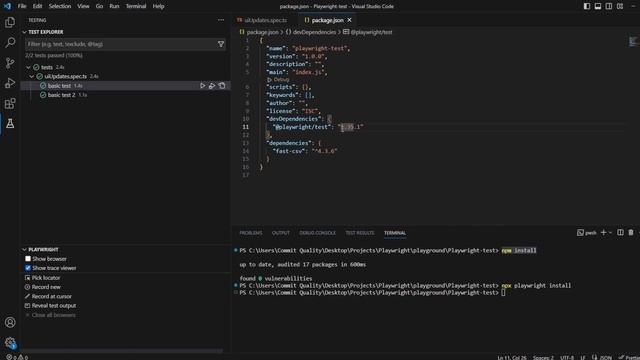Image resolution: width=640 pixels, height=360 pixels.
Task: Toggle secondary side bar layout icon
Action: (x=609, y=6)
